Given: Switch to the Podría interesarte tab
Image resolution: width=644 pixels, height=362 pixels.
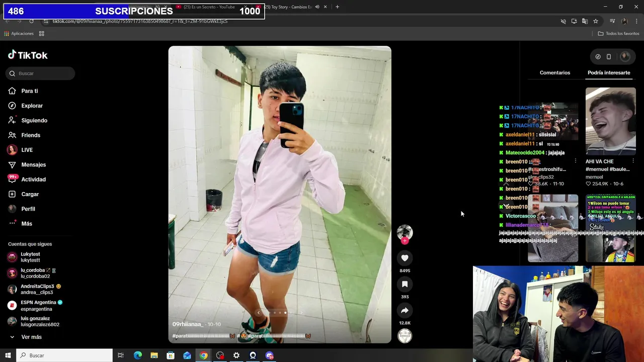Looking at the screenshot, I should coord(609,73).
